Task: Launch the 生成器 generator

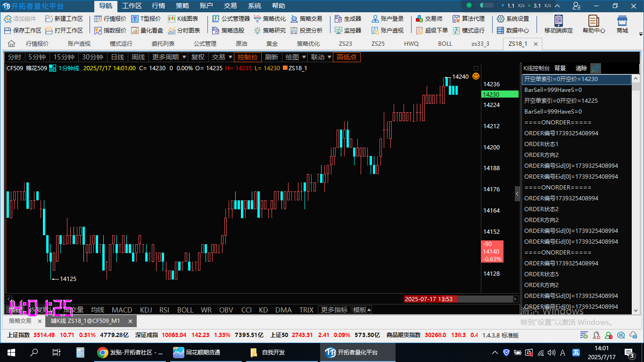Action: [348, 19]
